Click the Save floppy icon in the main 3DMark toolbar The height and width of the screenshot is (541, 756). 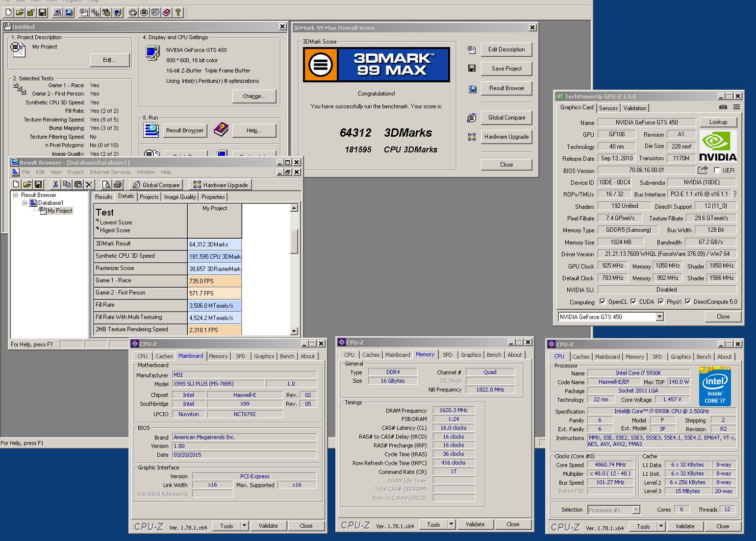[x=43, y=12]
